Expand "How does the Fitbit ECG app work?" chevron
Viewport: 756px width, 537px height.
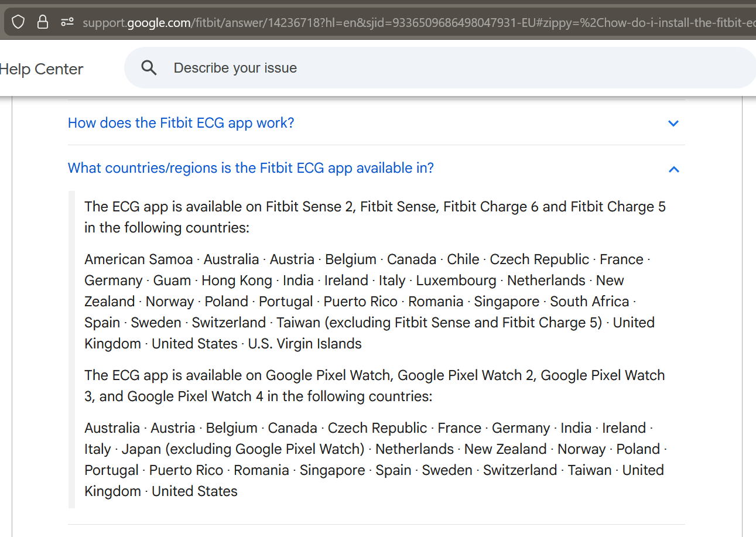pyautogui.click(x=673, y=124)
